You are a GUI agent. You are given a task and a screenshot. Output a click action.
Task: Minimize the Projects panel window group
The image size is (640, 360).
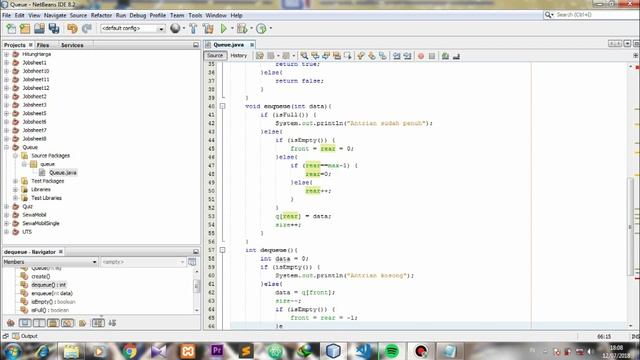click(x=196, y=45)
